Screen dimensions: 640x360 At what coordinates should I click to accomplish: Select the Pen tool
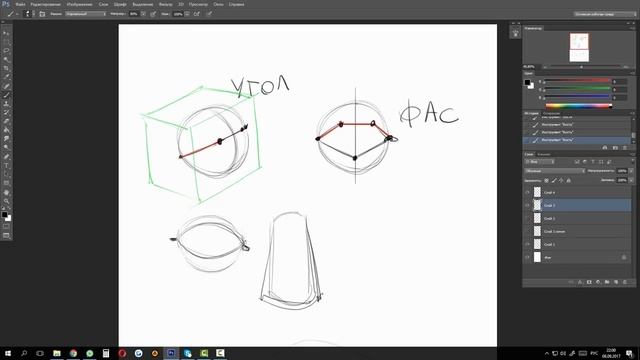(x=6, y=157)
